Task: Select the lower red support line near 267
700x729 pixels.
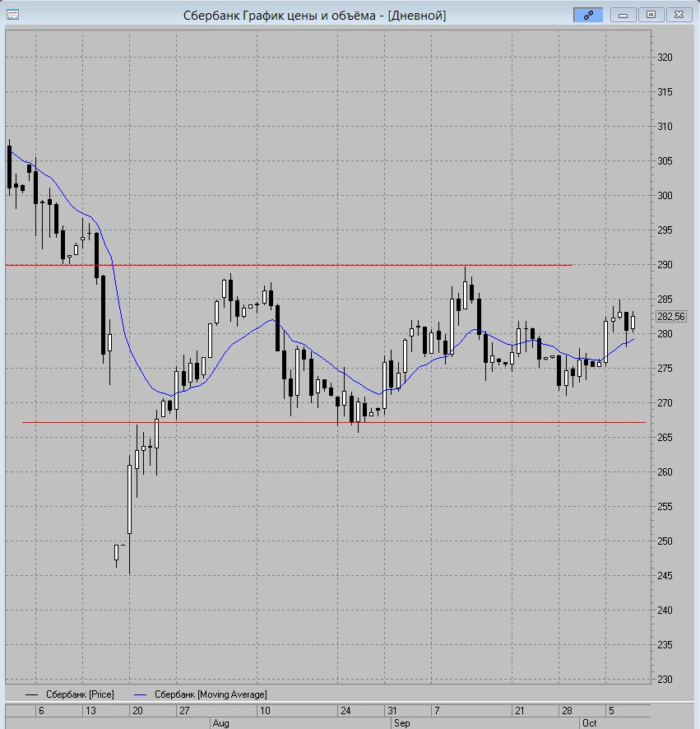Action: 334,422
